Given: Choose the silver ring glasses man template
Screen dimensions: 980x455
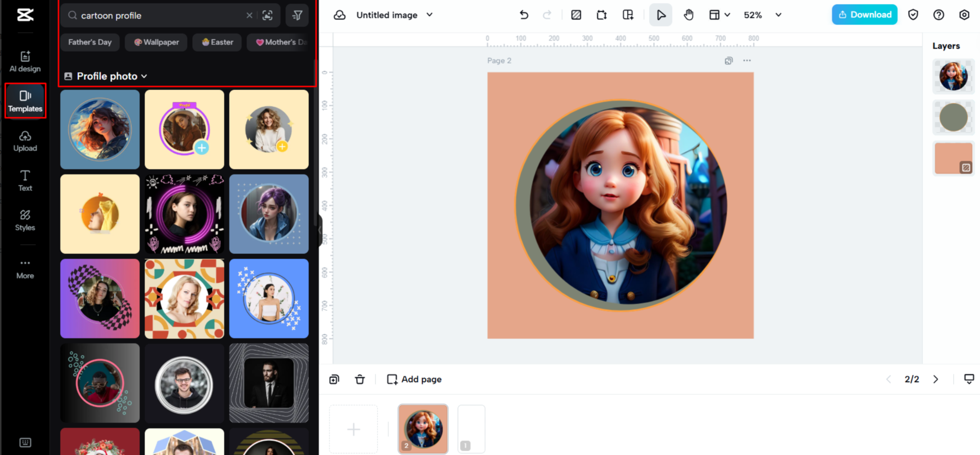Looking at the screenshot, I should point(184,383).
